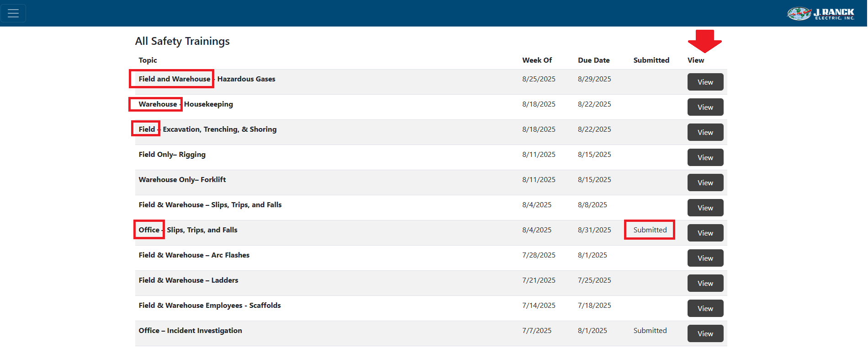View the Hazardous Gases training
Image resolution: width=868 pixels, height=349 pixels.
705,82
